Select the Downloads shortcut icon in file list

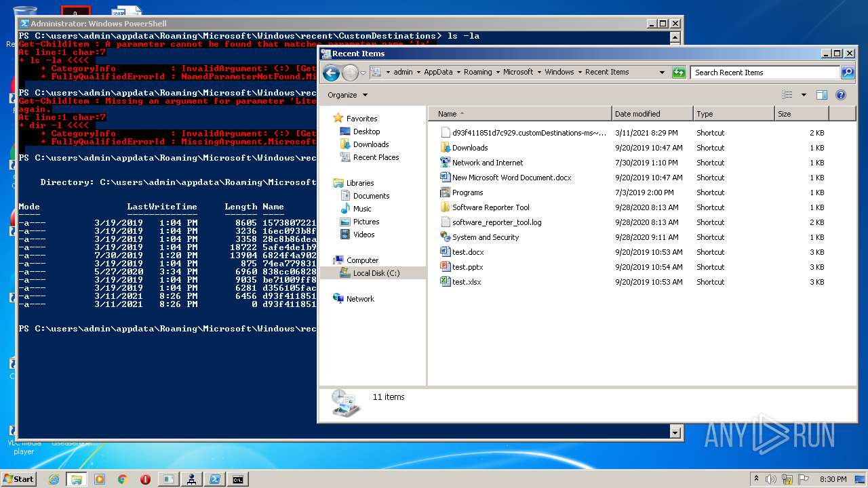coord(446,148)
